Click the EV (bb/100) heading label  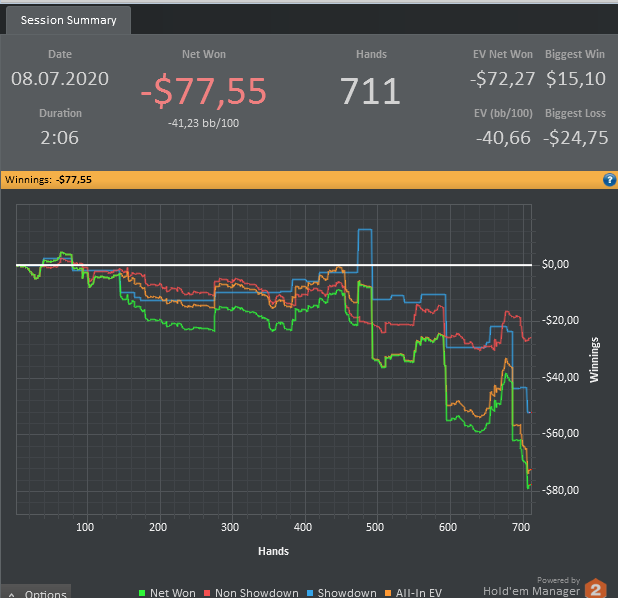(x=503, y=114)
